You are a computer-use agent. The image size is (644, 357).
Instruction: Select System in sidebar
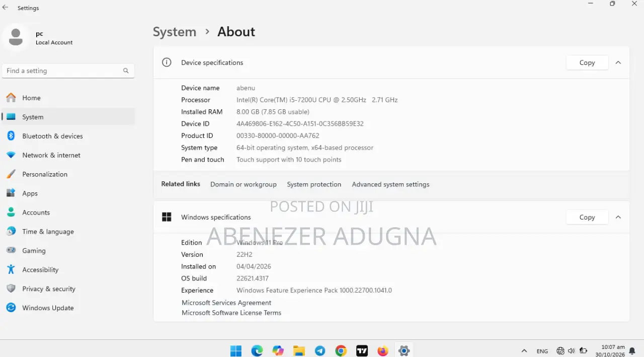(68, 117)
